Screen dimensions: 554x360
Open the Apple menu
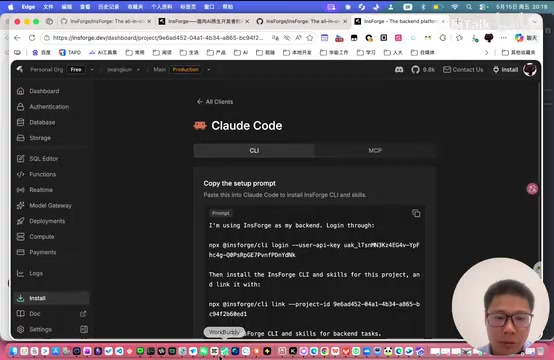[x=11, y=7]
